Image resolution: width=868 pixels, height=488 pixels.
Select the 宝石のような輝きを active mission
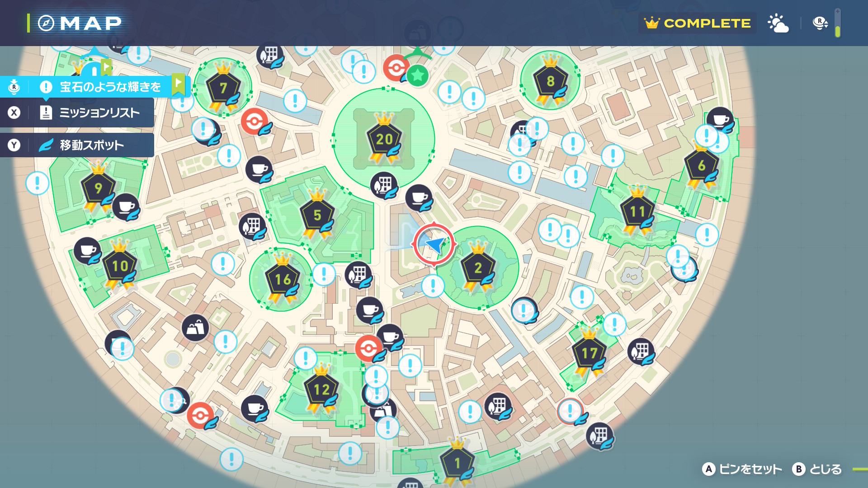point(110,87)
